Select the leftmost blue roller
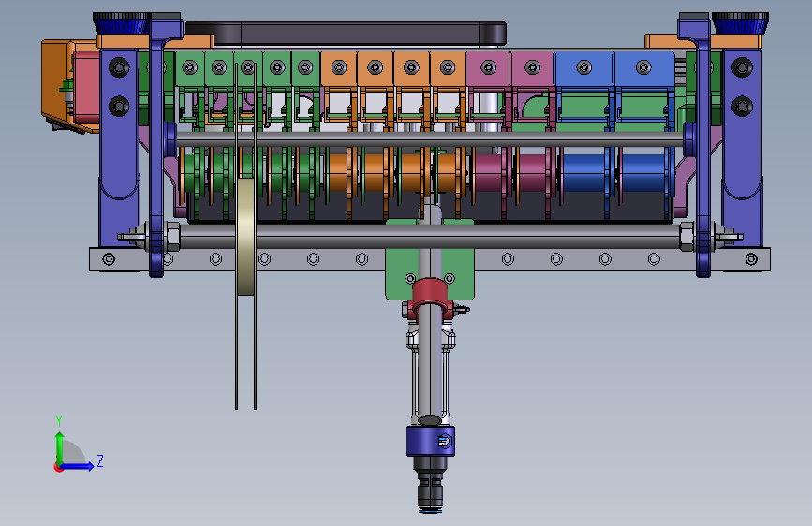The image size is (812, 526). [583, 173]
